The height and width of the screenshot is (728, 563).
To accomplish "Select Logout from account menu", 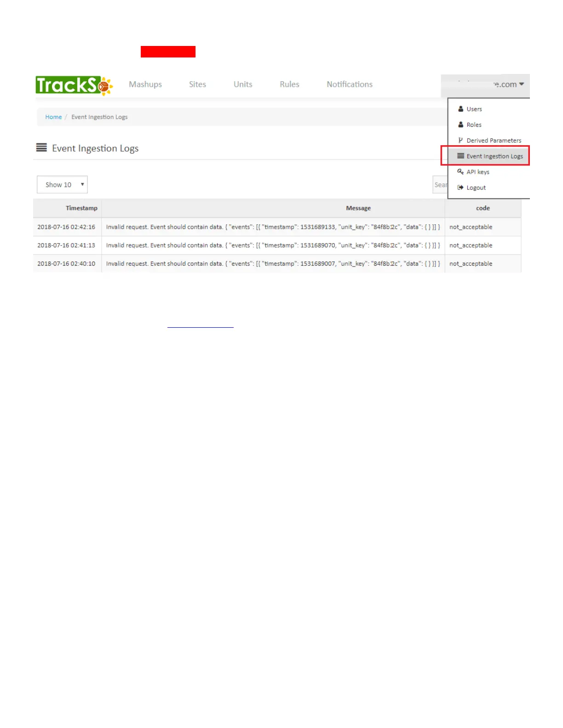I will coord(476,188).
